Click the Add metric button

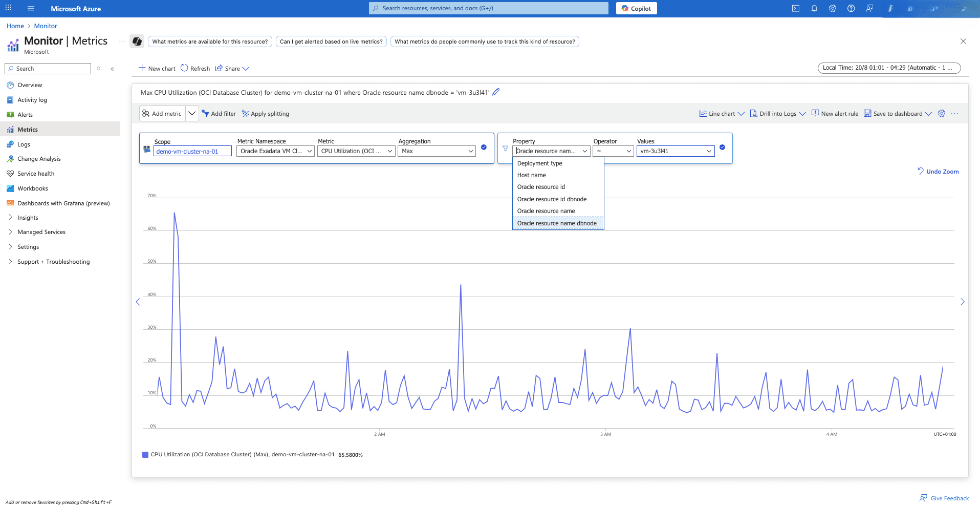[x=162, y=114]
